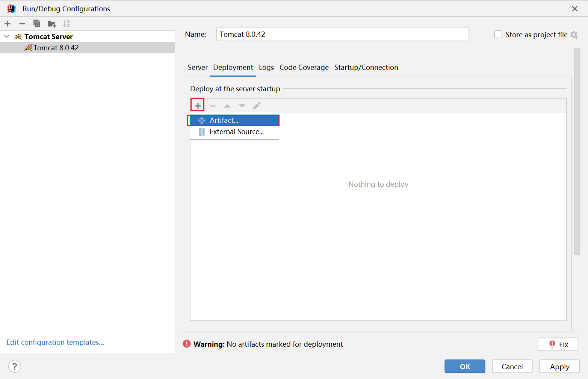Move deployment item down arrow

[x=242, y=106]
